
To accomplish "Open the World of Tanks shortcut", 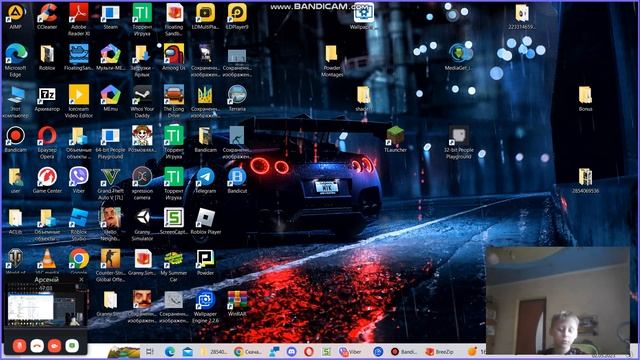I will tap(16, 258).
